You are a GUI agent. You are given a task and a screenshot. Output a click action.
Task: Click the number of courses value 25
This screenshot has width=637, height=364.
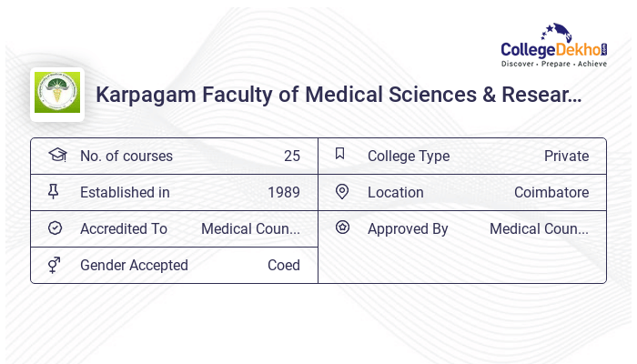tap(291, 157)
